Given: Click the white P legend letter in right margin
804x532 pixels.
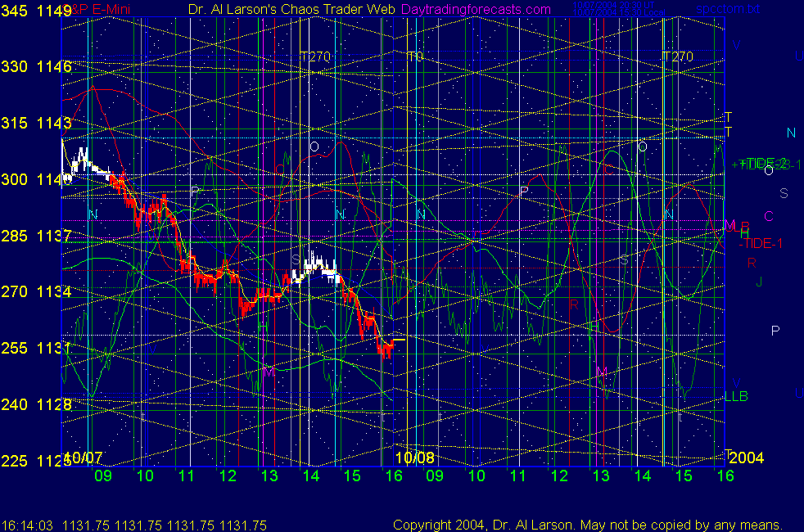Looking at the screenshot, I should [775, 331].
